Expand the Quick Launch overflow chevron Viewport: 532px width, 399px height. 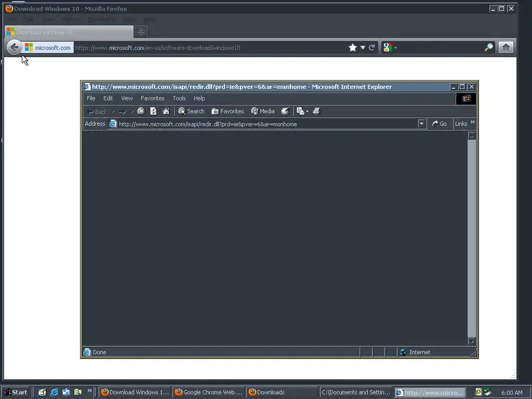click(89, 391)
